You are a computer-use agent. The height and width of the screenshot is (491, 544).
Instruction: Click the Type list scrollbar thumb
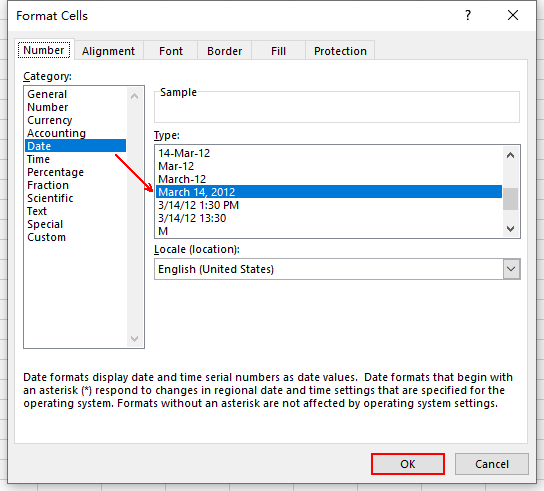pos(510,199)
